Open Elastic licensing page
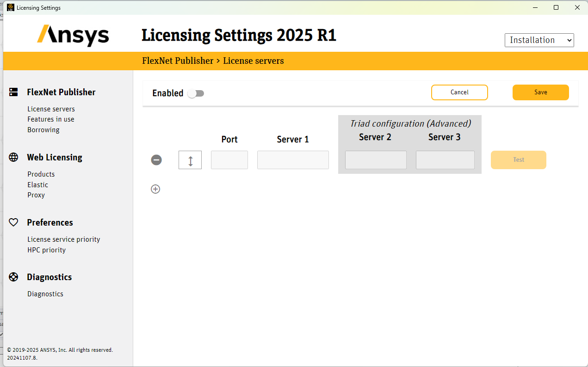Screen dimensions: 588x367 38,185
